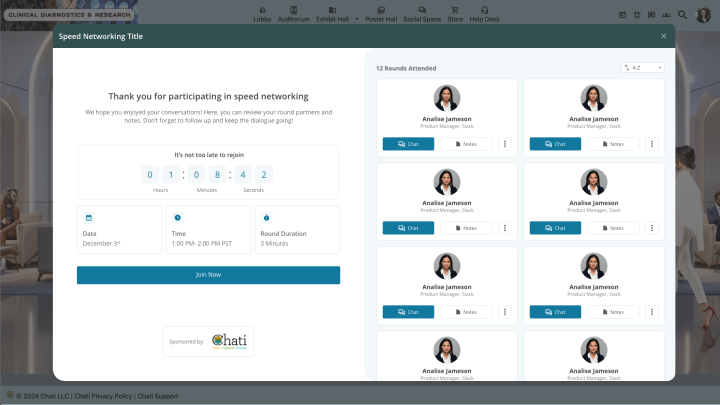
Task: Open the calendar agenda icon in the header
Action: 622,15
